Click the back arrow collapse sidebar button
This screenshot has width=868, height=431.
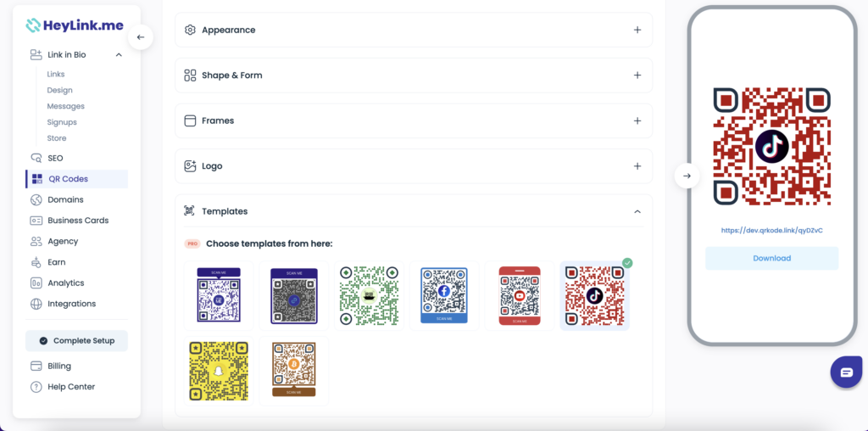pyautogui.click(x=141, y=37)
